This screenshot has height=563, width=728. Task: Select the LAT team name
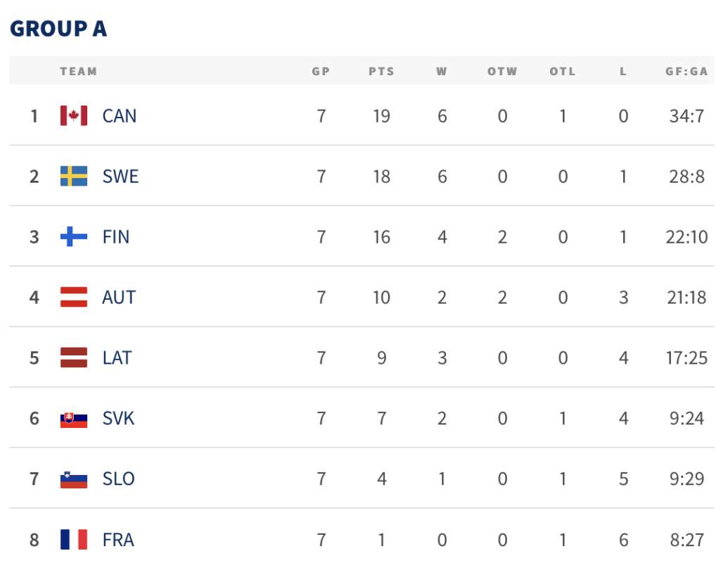point(117,358)
